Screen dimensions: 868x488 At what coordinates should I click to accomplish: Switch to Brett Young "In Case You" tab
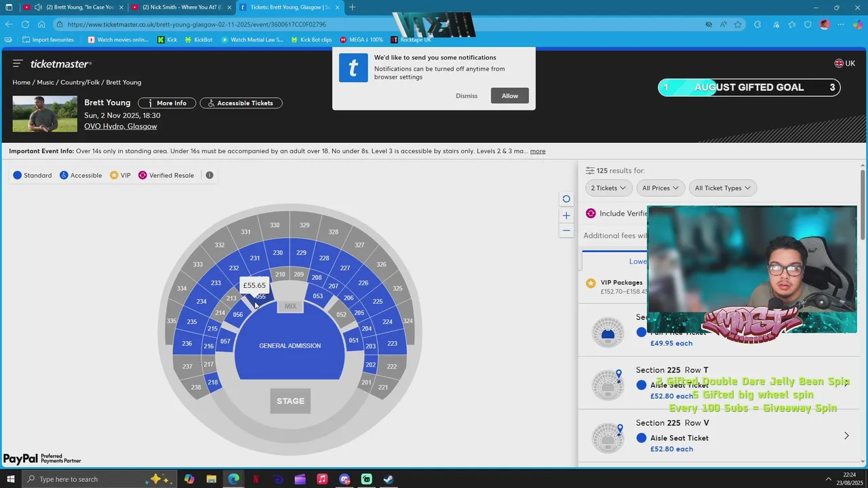pos(73,7)
